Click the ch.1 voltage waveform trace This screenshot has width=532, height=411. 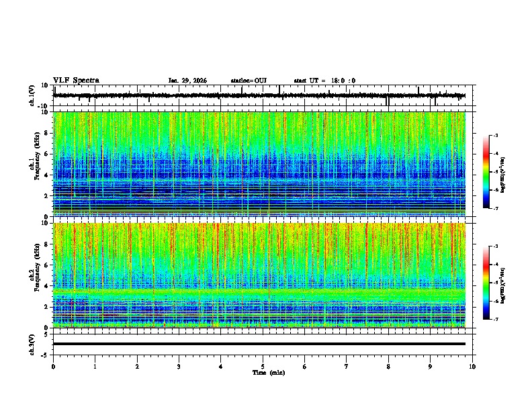[259, 95]
